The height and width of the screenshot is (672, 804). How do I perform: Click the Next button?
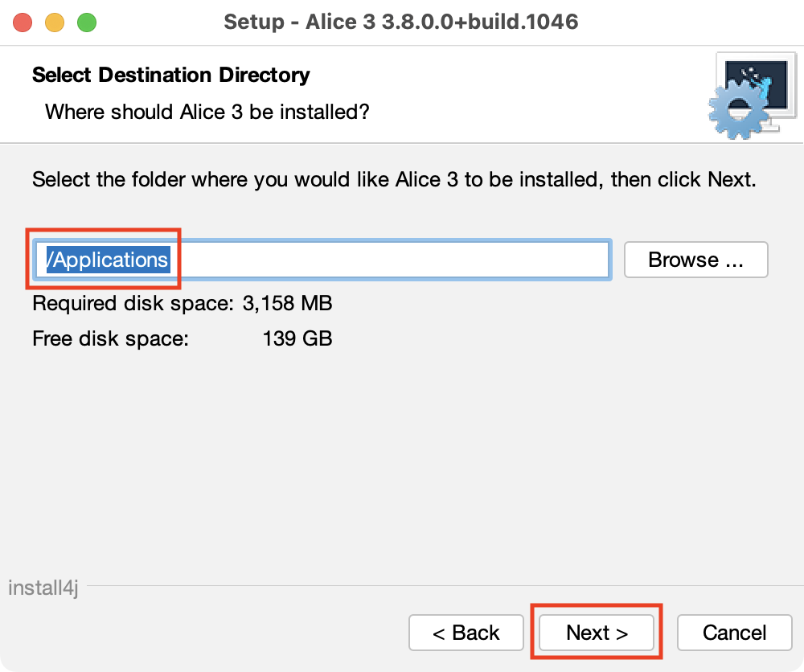597,633
